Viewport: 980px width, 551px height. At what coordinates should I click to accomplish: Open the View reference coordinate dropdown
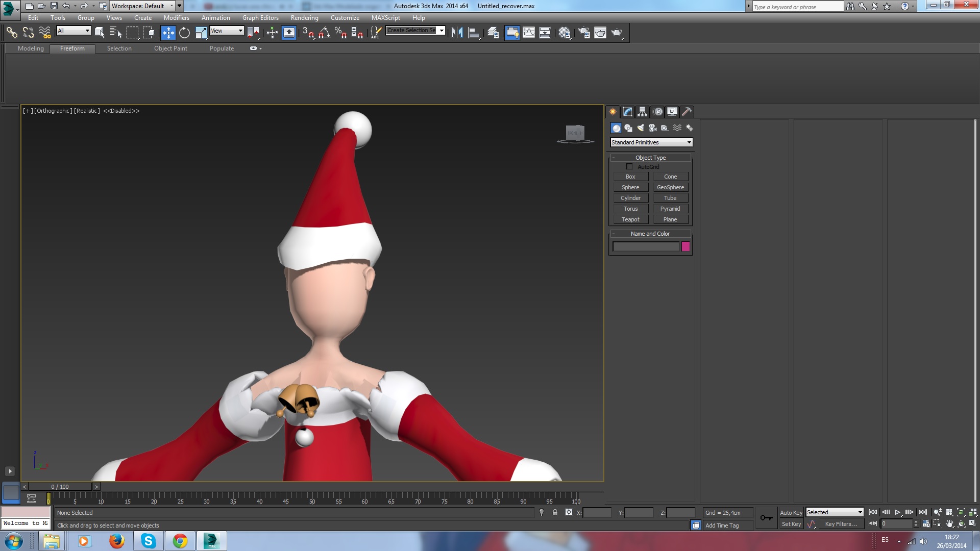coord(227,31)
